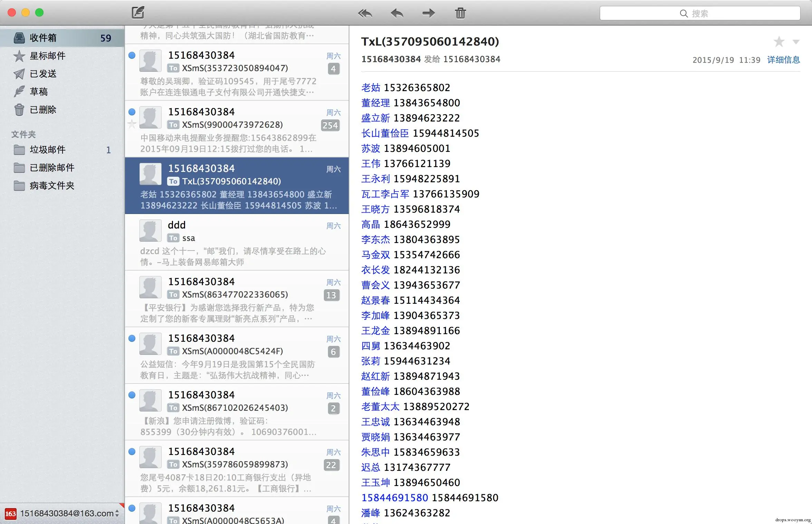Viewport: 812px width, 524px height.
Task: Toggle star on XSmS(99000473972628) message
Action: [132, 124]
